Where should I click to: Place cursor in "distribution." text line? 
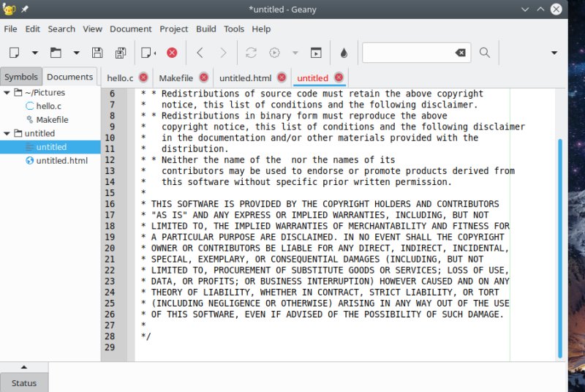[195, 148]
